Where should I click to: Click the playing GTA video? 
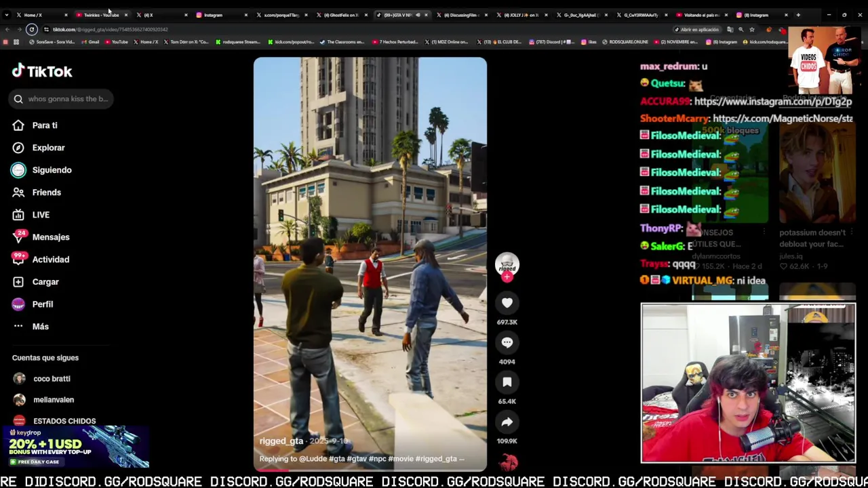pyautogui.click(x=370, y=264)
